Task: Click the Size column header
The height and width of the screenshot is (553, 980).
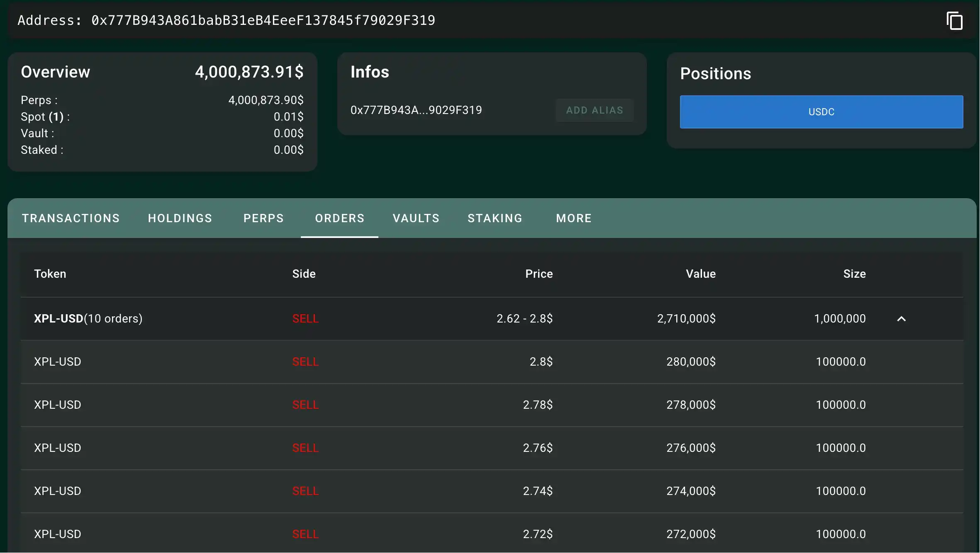Action: coord(854,274)
